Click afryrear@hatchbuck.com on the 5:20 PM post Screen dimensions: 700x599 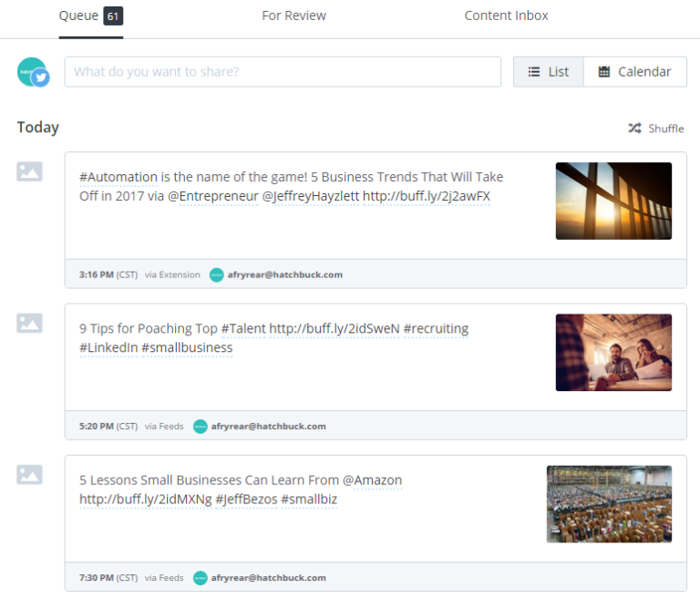coord(268,427)
